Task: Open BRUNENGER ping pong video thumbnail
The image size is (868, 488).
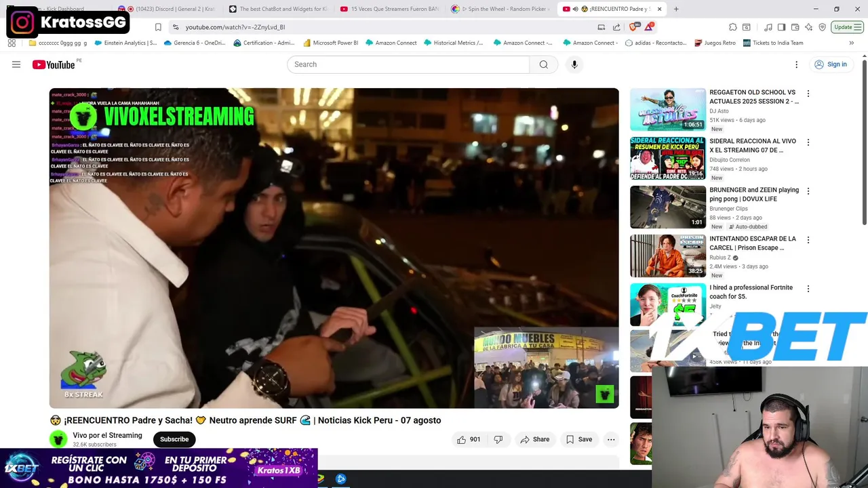Action: click(668, 207)
